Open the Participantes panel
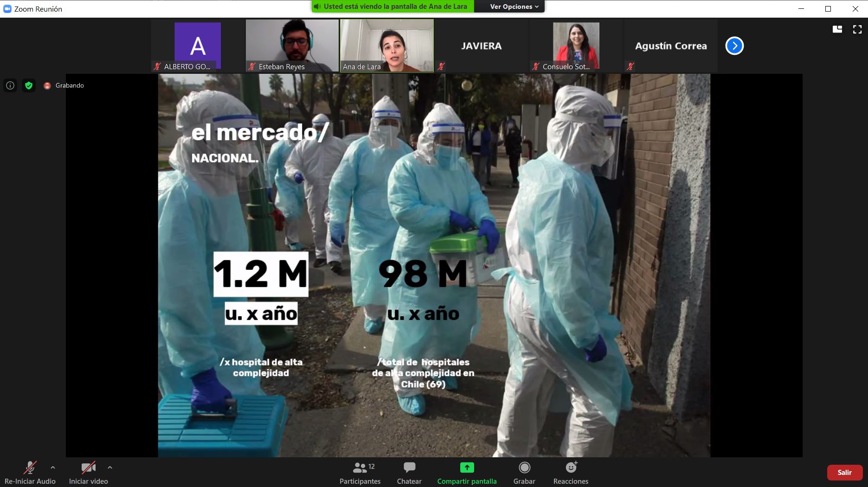 pos(360,473)
